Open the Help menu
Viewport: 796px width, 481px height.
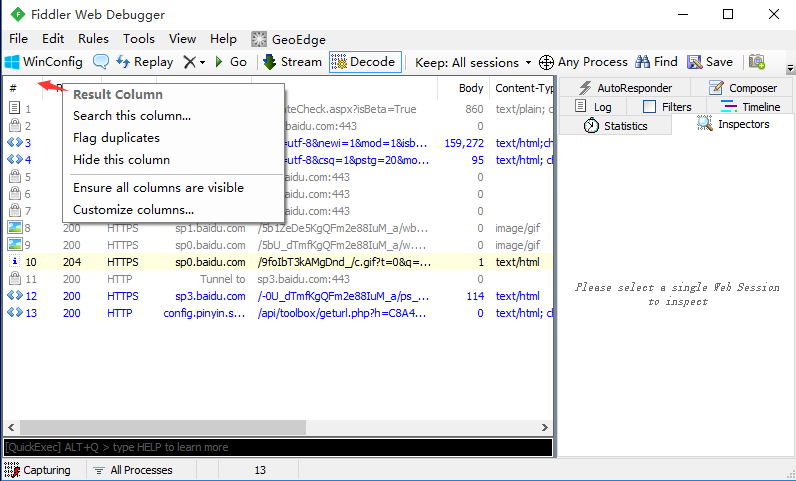[x=223, y=39]
